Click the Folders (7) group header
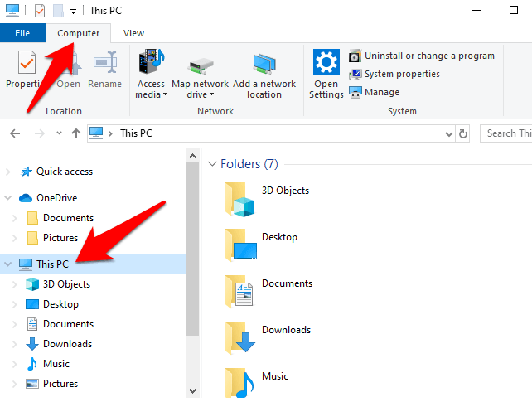The width and height of the screenshot is (532, 402). click(249, 164)
